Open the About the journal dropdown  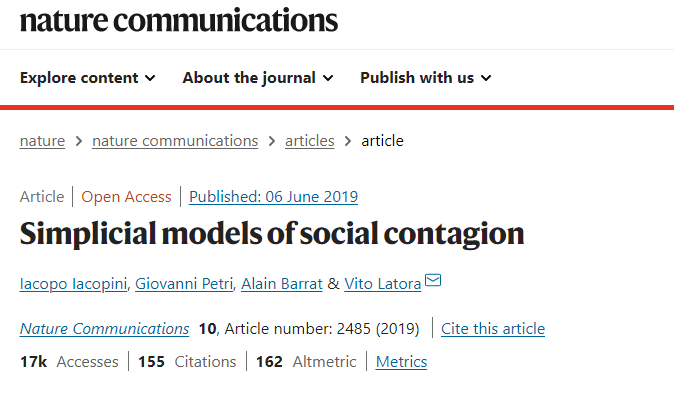coord(257,77)
